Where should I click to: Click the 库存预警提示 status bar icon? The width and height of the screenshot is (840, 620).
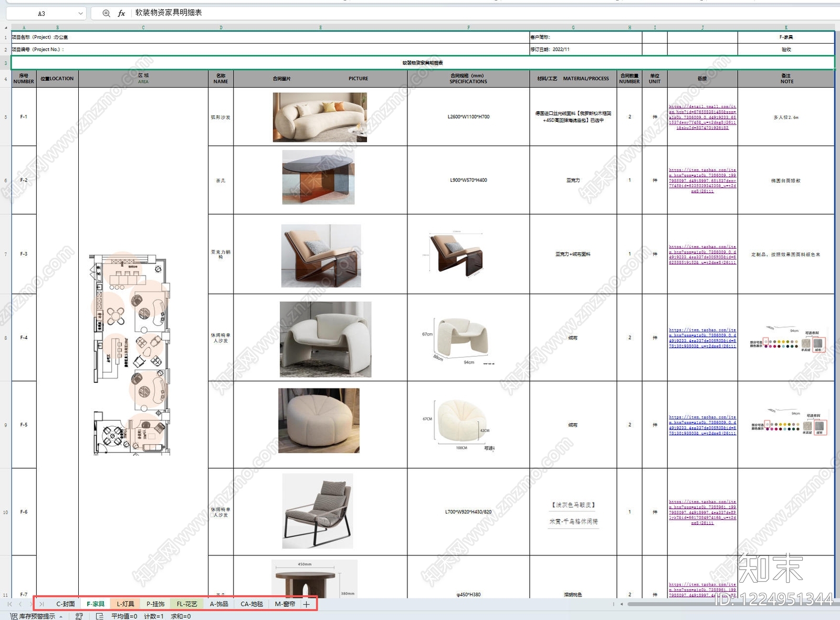pos(14,616)
